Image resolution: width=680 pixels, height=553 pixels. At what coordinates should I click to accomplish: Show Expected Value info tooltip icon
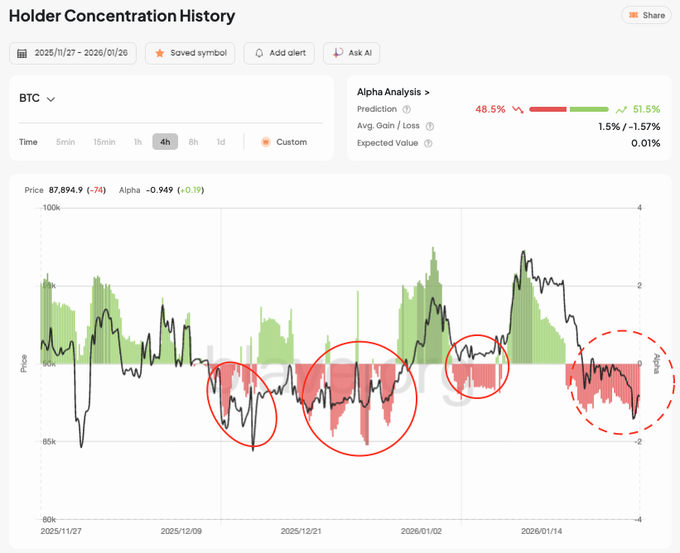click(x=428, y=143)
